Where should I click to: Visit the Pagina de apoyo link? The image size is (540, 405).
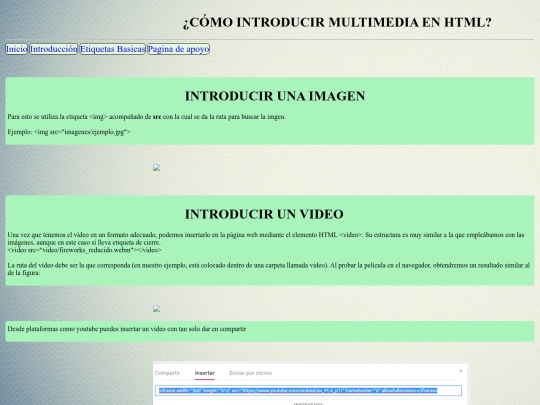coord(178,49)
